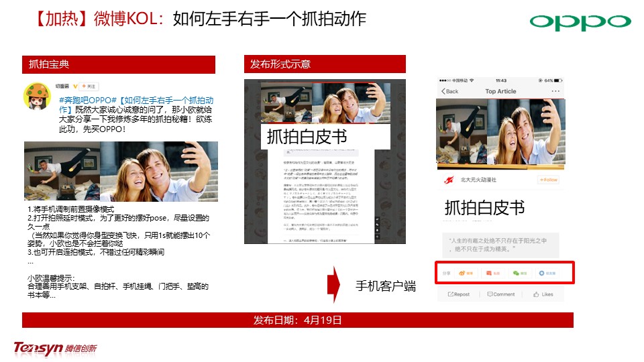Image resolution: width=644 pixels, height=362 pixels.
Task: Click the 发布形式示意 red header
Action: click(x=325, y=64)
